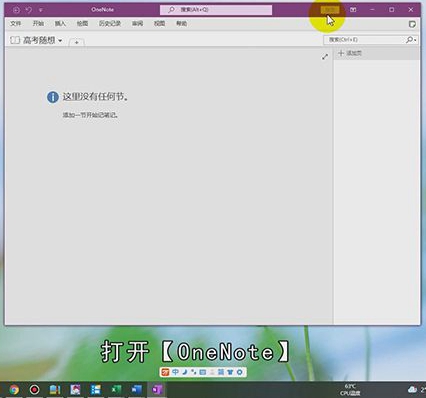Click the undo icon in OneNote title bar
The height and width of the screenshot is (398, 426).
click(29, 10)
